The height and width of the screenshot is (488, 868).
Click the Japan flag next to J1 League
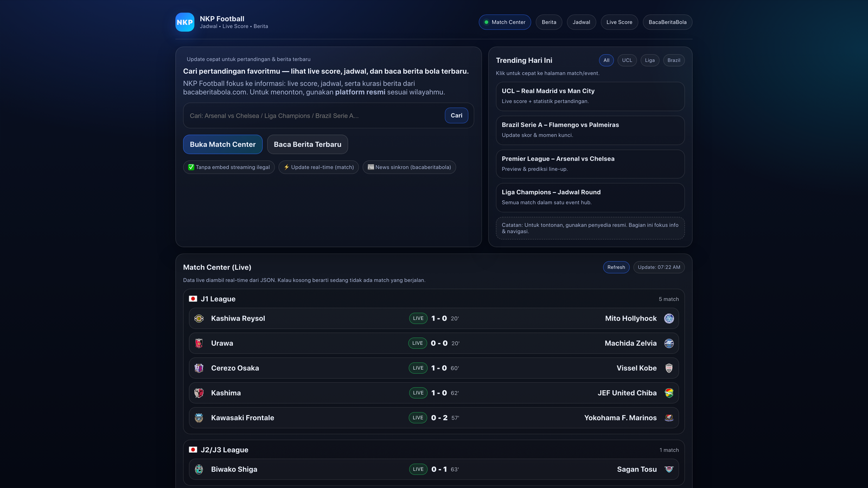[x=193, y=298]
